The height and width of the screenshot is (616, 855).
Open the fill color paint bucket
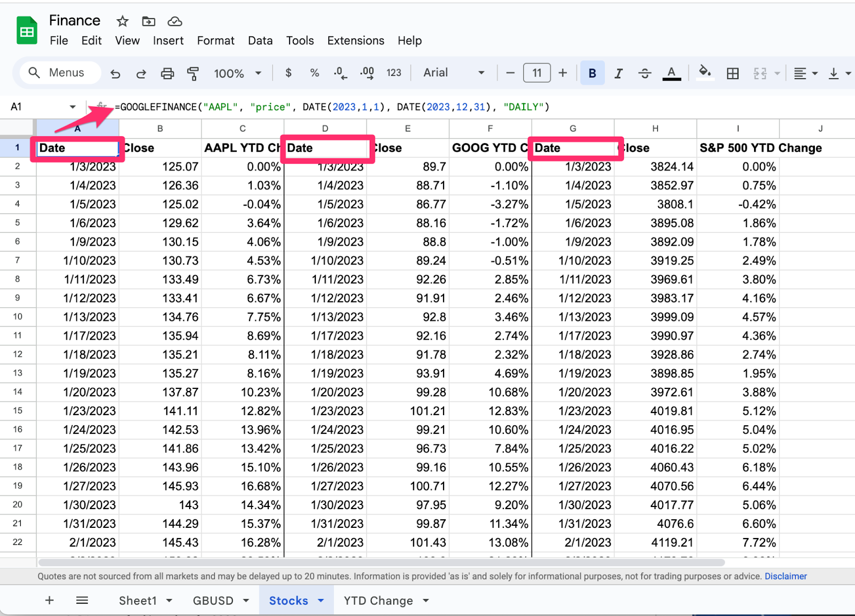coord(705,72)
